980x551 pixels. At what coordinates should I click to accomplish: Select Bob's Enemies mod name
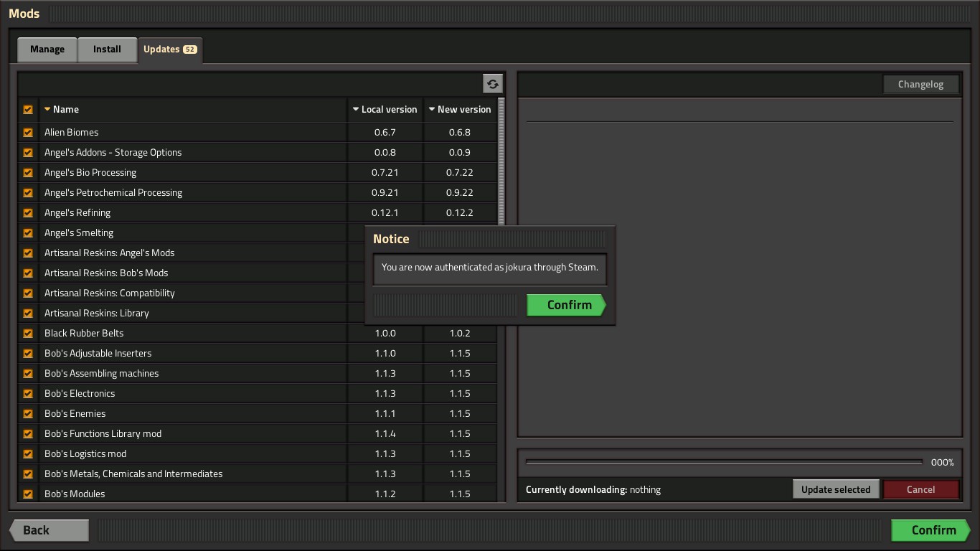75,414
